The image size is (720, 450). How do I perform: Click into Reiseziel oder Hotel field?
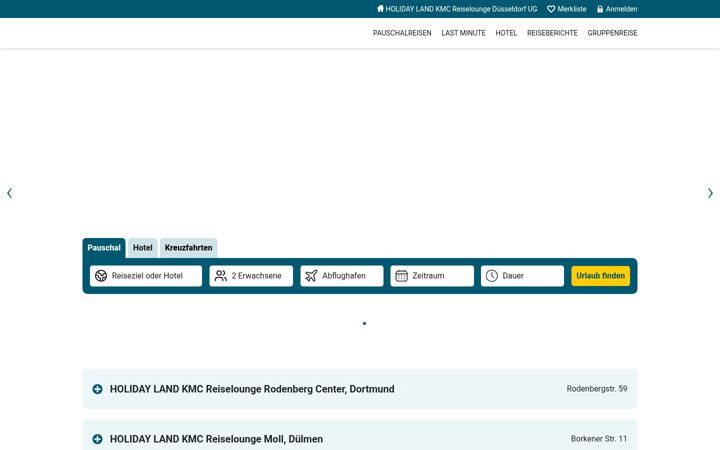pos(146,276)
